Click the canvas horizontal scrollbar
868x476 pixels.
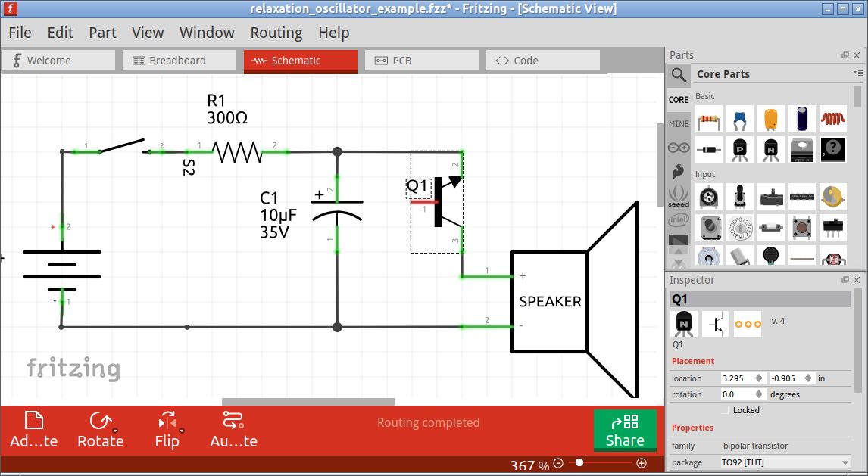(308, 401)
